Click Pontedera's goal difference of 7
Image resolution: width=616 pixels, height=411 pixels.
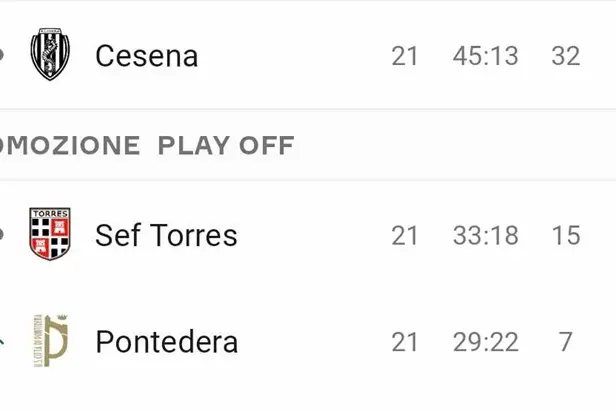tap(565, 342)
